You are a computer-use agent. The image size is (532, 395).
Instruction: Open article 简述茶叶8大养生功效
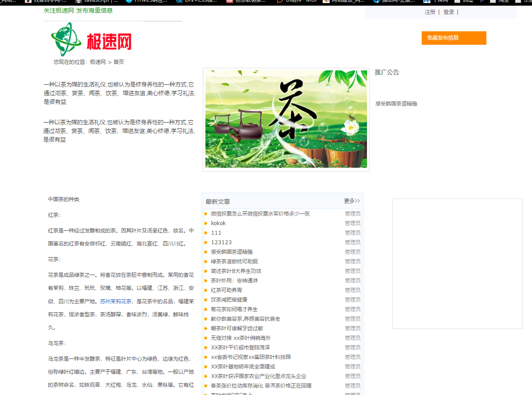(236, 271)
